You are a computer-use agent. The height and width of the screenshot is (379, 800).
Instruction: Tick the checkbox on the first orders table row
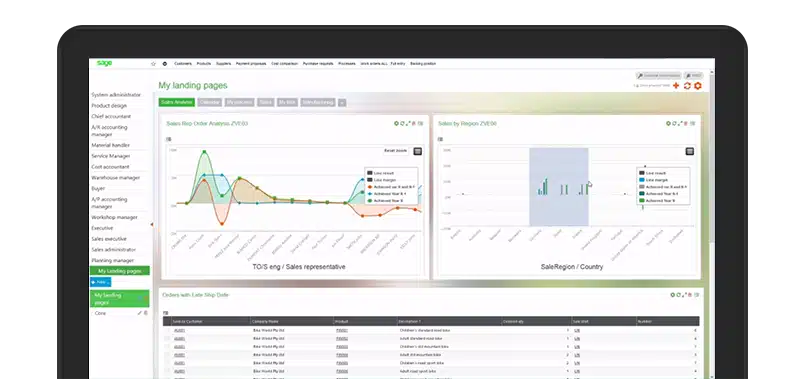pos(167,331)
